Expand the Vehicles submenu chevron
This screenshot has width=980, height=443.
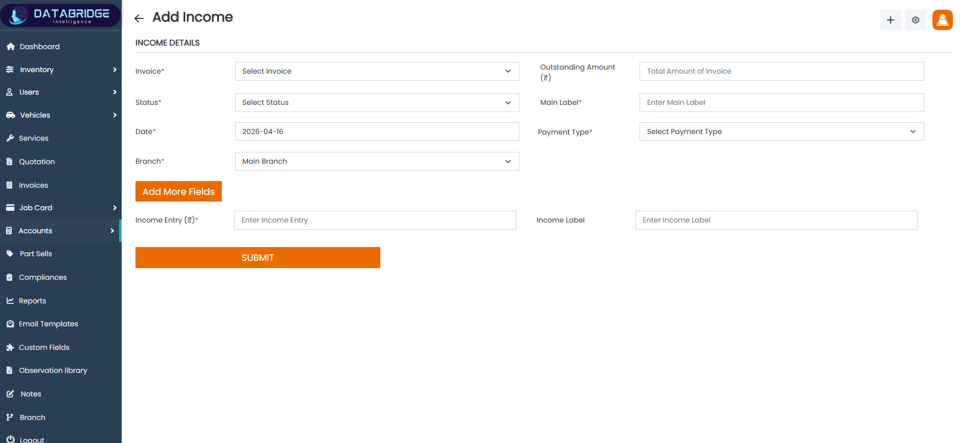tap(115, 115)
